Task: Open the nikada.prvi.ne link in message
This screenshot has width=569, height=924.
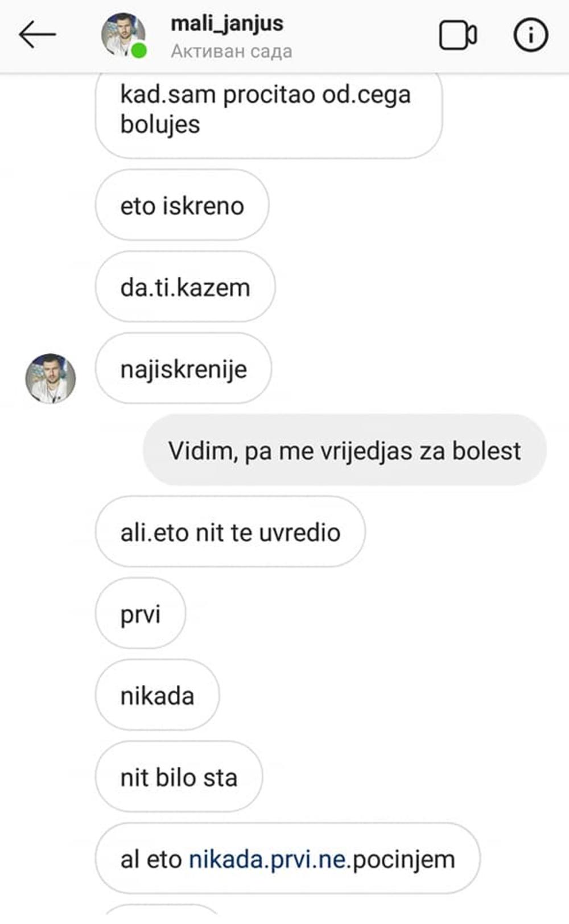Action: pyautogui.click(x=267, y=859)
